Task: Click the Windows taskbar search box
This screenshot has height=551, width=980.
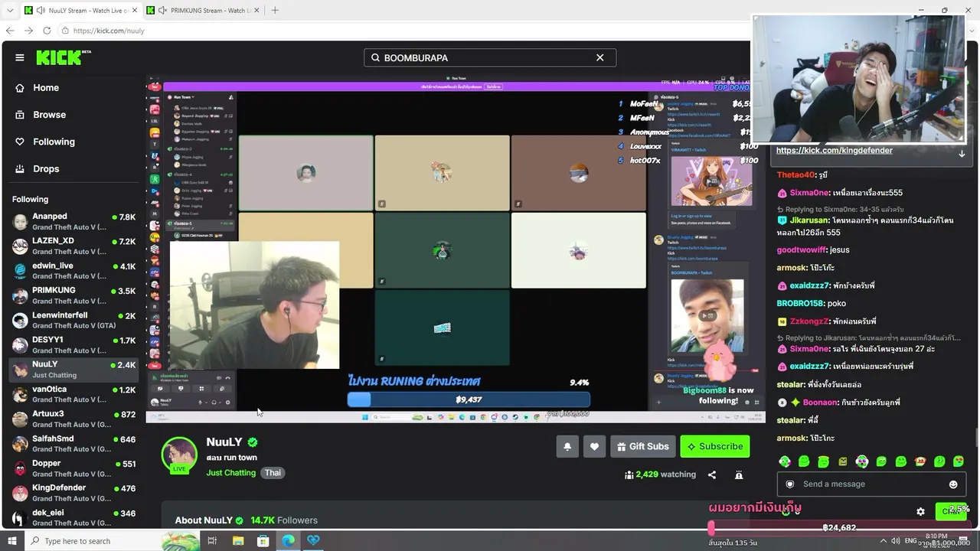Action: (112, 541)
